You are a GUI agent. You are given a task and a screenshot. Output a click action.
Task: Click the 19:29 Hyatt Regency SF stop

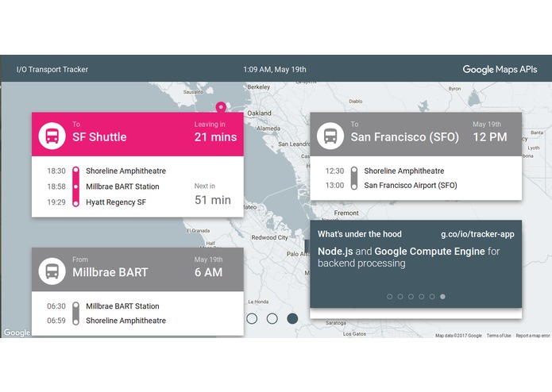point(96,202)
